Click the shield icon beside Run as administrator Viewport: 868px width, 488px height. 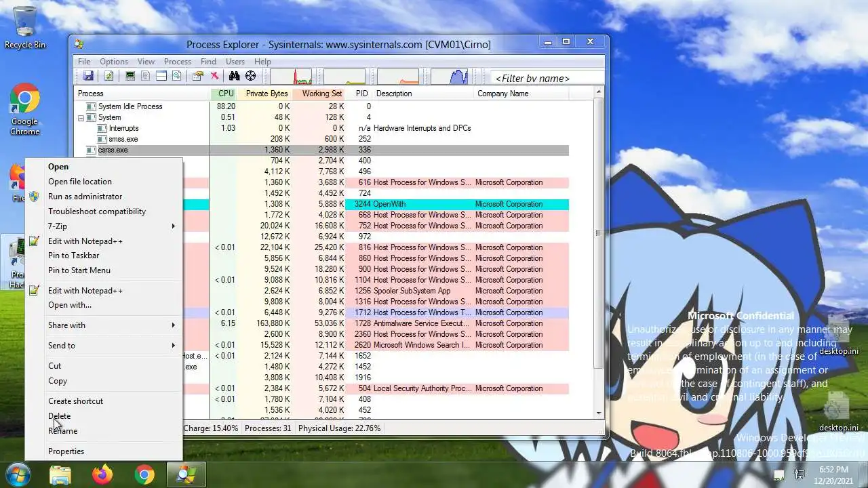pos(35,197)
